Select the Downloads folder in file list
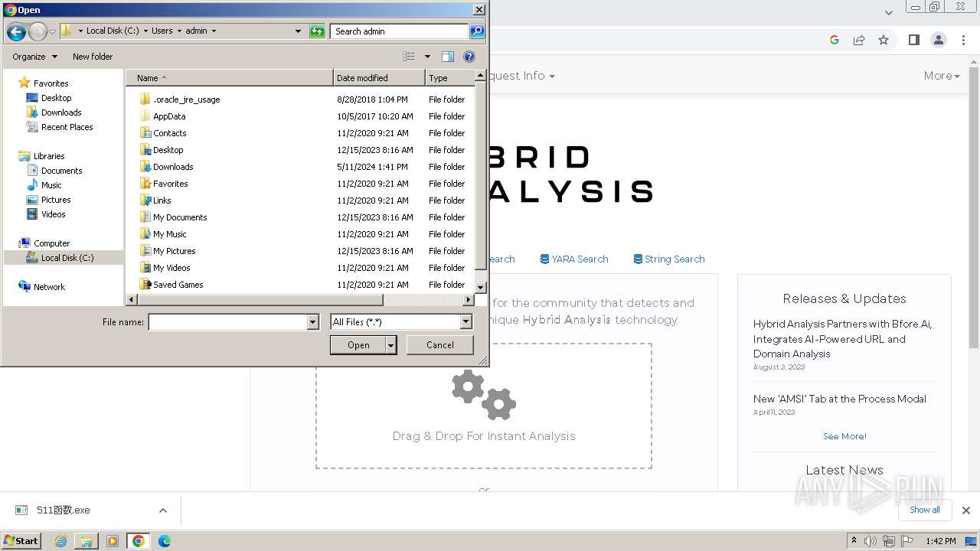Image resolution: width=980 pixels, height=551 pixels. click(173, 167)
